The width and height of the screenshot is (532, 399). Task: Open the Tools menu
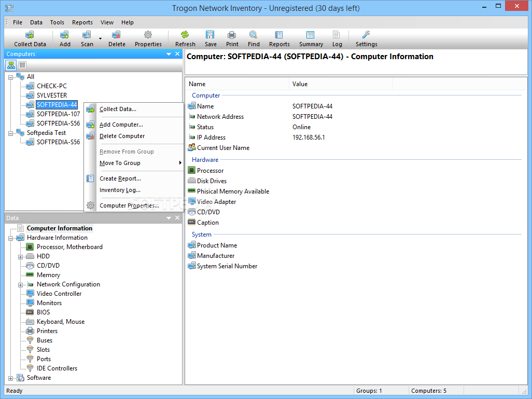tap(57, 22)
